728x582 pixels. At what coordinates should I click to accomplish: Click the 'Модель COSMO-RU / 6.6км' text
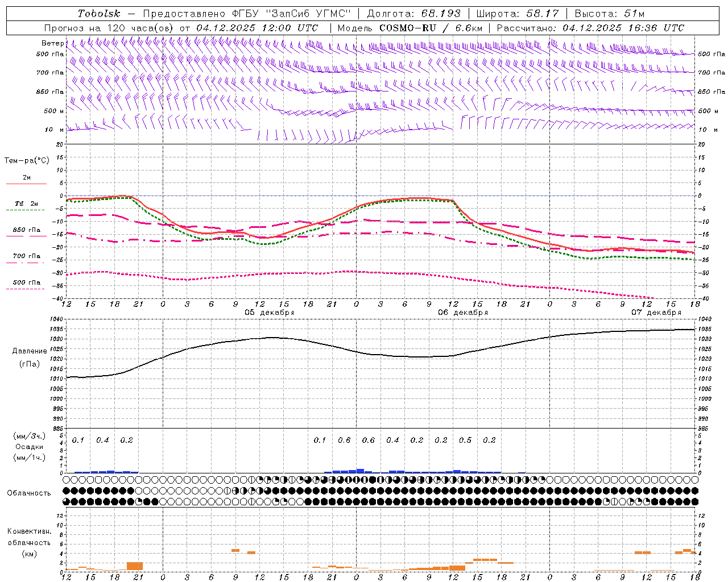point(410,28)
